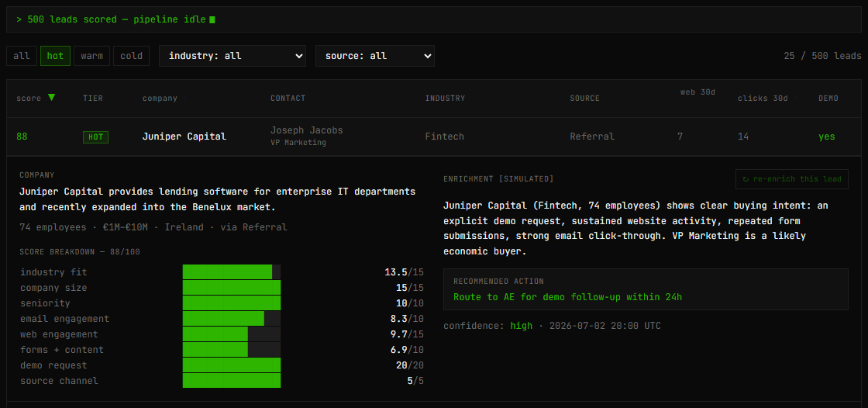Sort by the 'clicks 30d' column header

pyautogui.click(x=763, y=98)
